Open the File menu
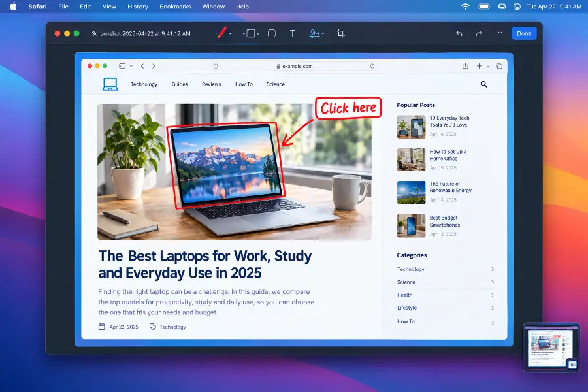 click(63, 7)
